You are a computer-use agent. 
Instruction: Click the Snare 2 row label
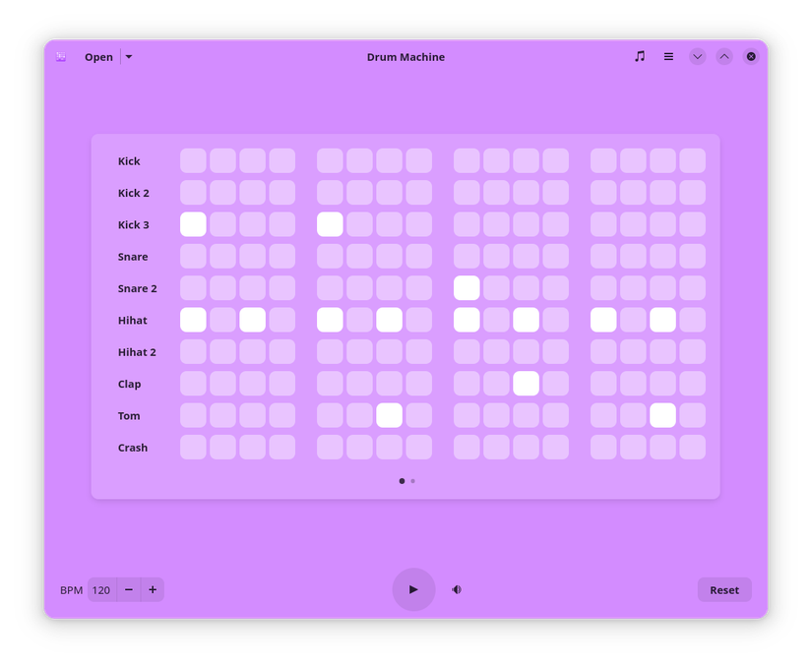tap(137, 288)
